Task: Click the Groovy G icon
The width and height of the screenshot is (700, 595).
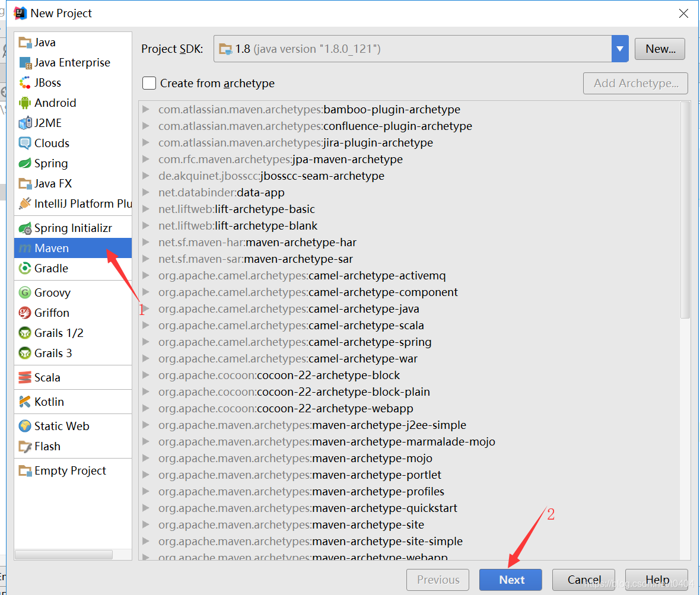Action: 25,293
